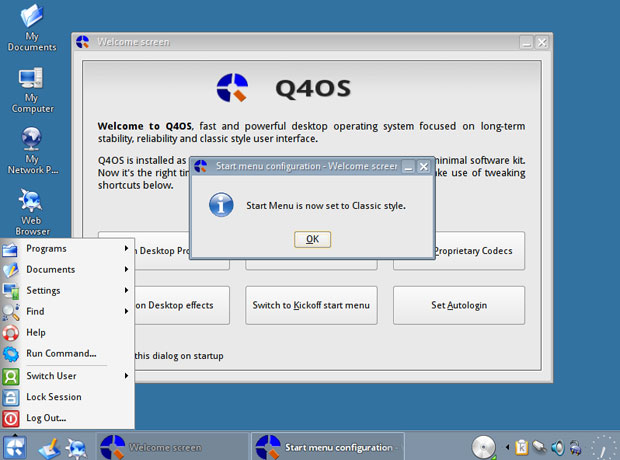Expand the Programs submenu arrow

(x=126, y=248)
